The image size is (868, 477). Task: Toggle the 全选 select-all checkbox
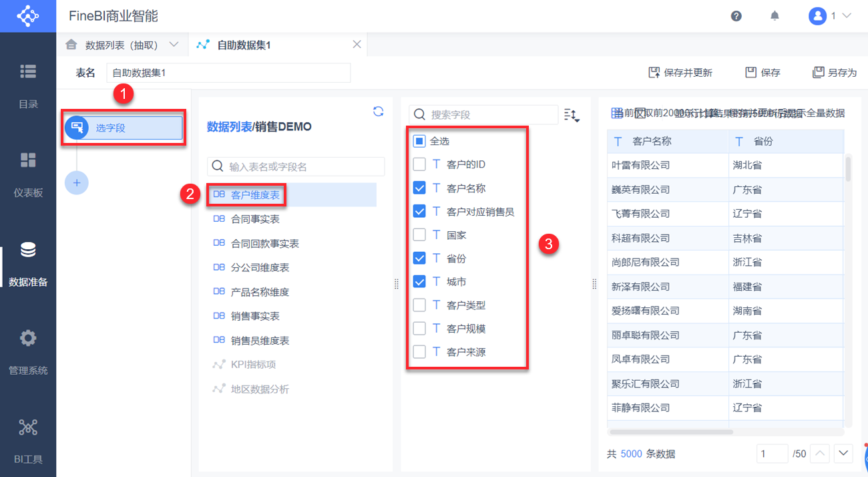pos(419,141)
